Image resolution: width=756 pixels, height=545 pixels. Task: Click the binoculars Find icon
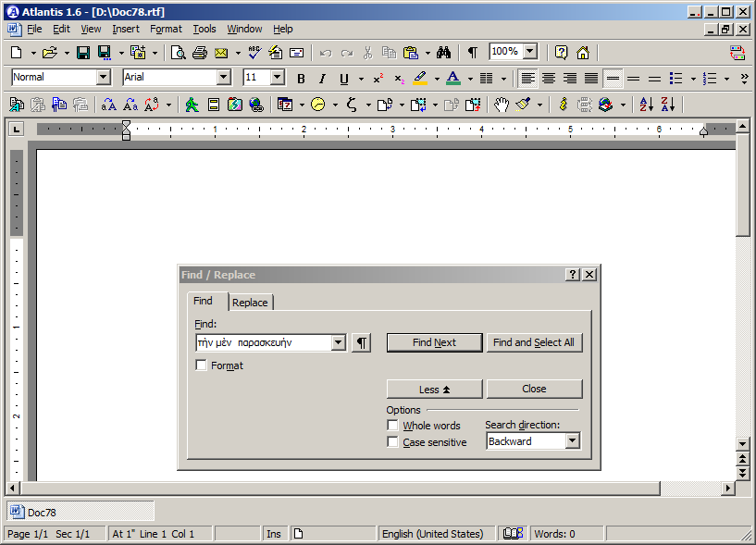[x=443, y=53]
